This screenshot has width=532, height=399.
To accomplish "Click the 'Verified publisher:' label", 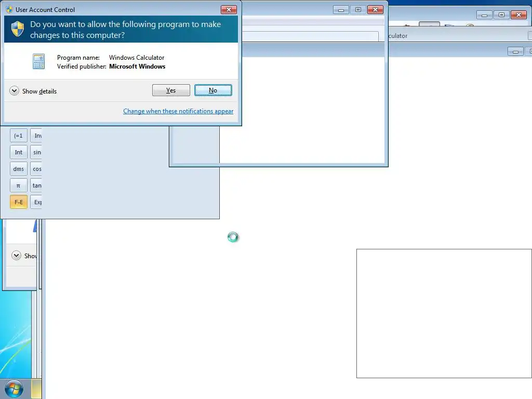I will 82,66.
